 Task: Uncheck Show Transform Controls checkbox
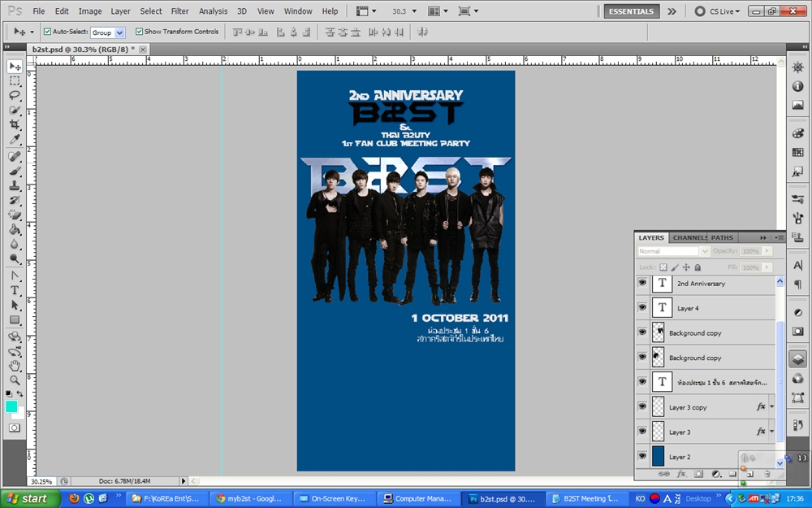[x=139, y=32]
